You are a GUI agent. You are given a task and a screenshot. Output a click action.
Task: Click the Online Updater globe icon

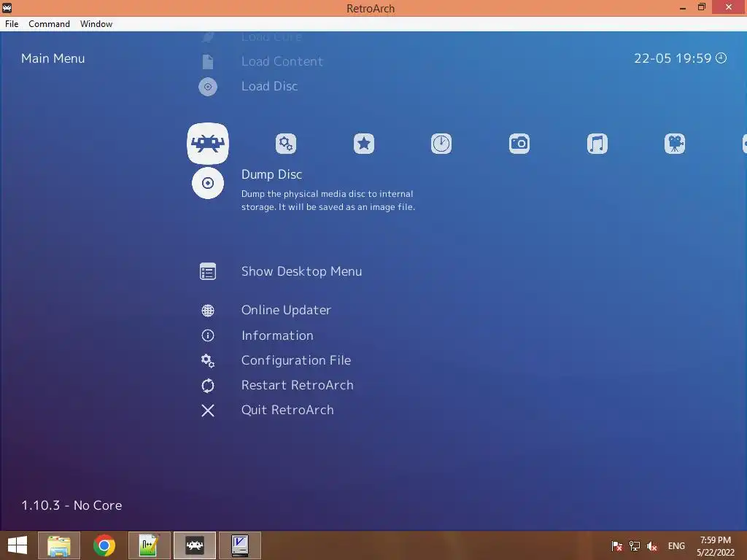(208, 311)
